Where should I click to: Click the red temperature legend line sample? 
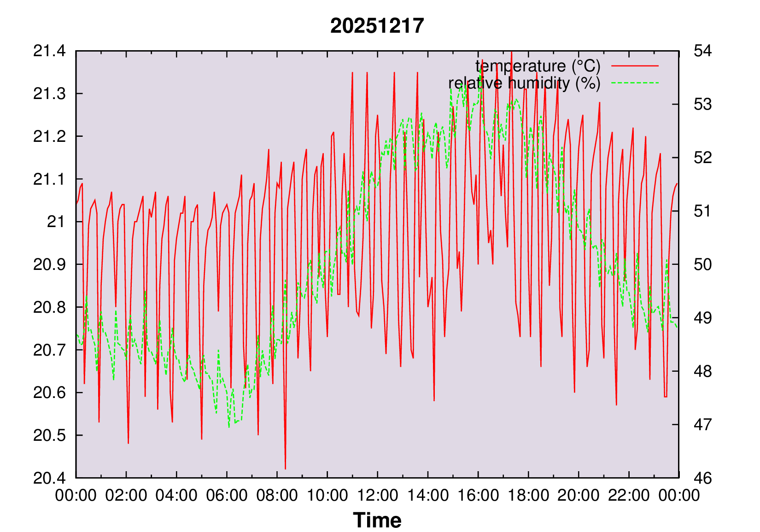pyautogui.click(x=635, y=66)
